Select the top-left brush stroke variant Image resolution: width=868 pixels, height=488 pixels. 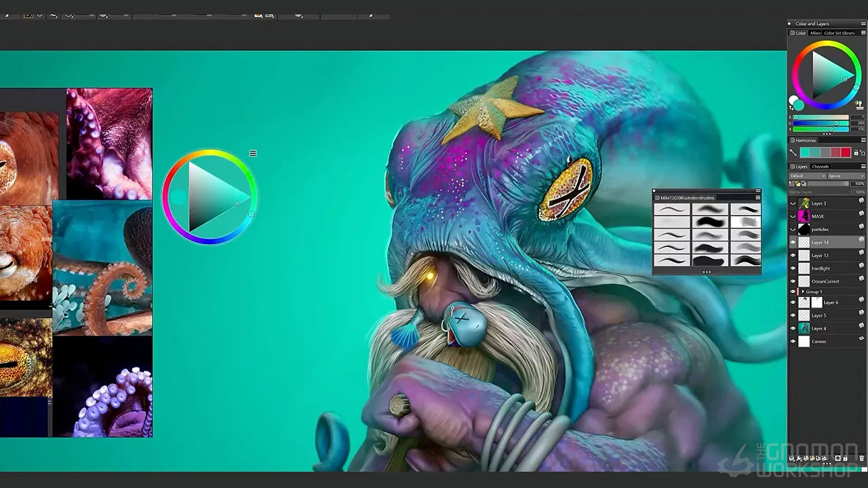(671, 209)
